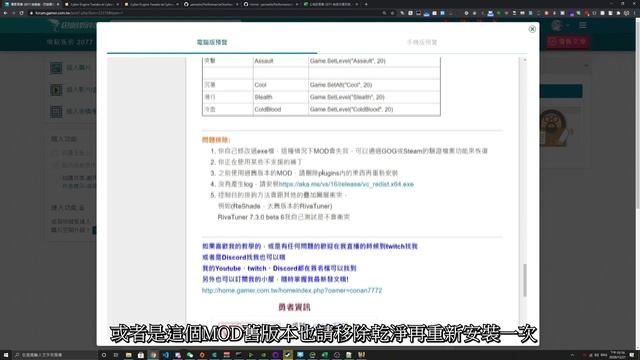The height and width of the screenshot is (360, 640).
Task: Open WeChat from the taskbar
Action: 190,355
